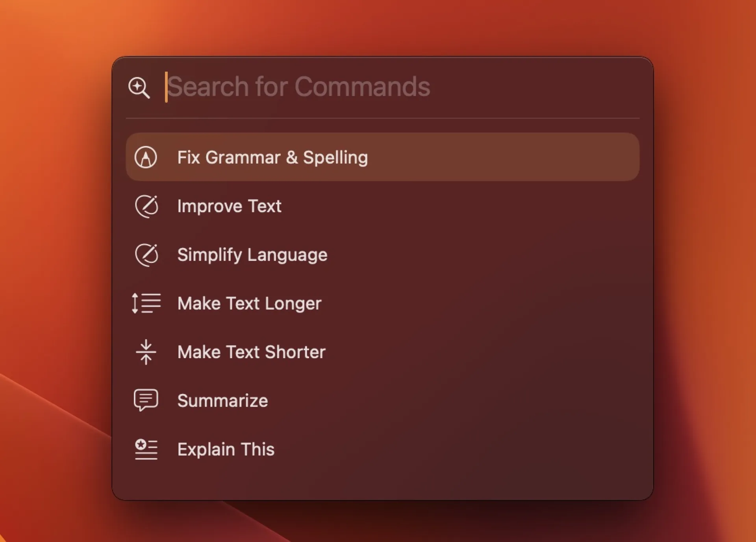
Task: Select the Explain This command label
Action: coord(226,449)
